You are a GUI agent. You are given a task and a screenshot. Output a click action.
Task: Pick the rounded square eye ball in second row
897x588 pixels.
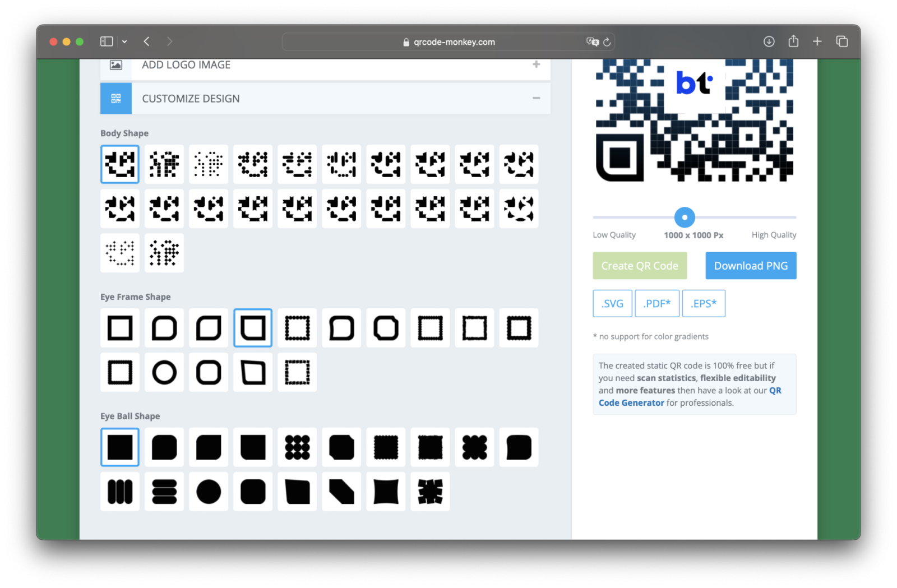coord(253,492)
